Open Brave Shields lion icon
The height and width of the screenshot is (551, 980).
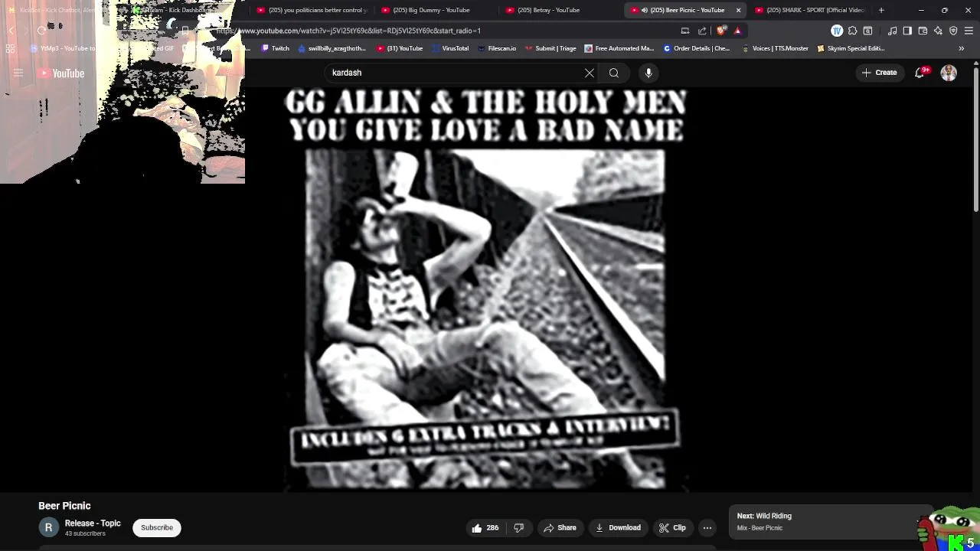point(722,31)
